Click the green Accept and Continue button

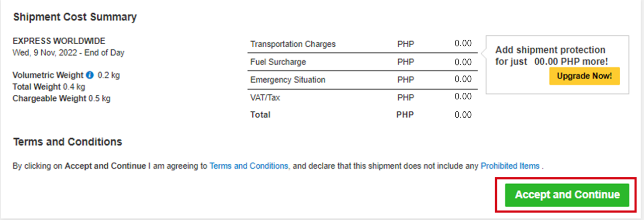pos(567,195)
